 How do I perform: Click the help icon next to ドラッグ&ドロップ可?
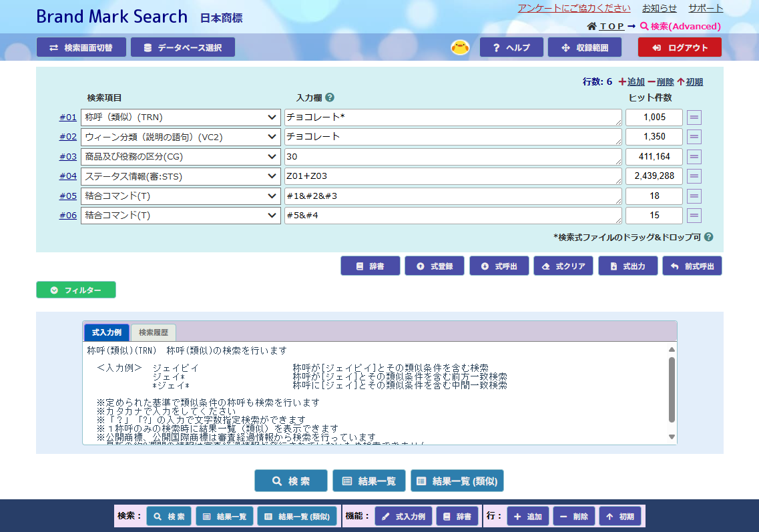(709, 237)
